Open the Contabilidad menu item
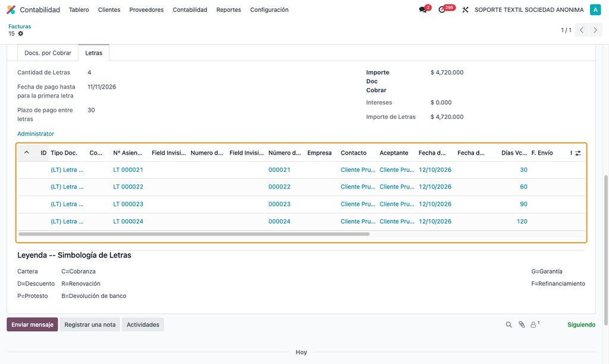 pos(190,10)
